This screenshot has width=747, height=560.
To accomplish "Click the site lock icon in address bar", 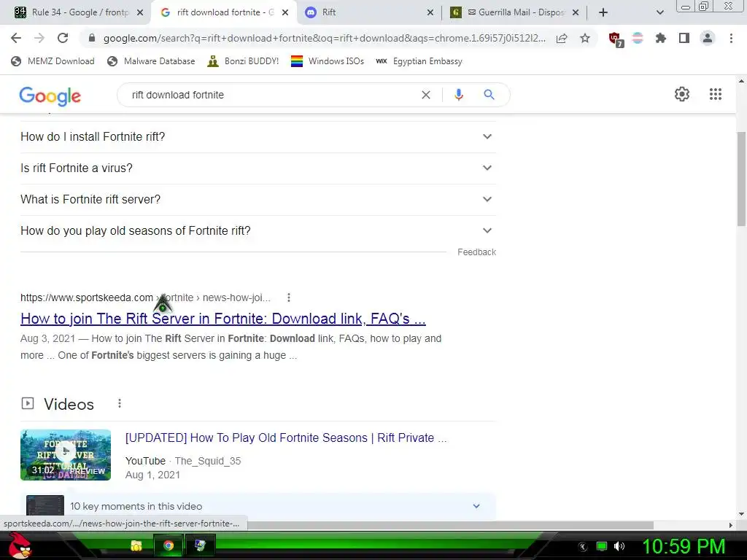I will click(92, 38).
